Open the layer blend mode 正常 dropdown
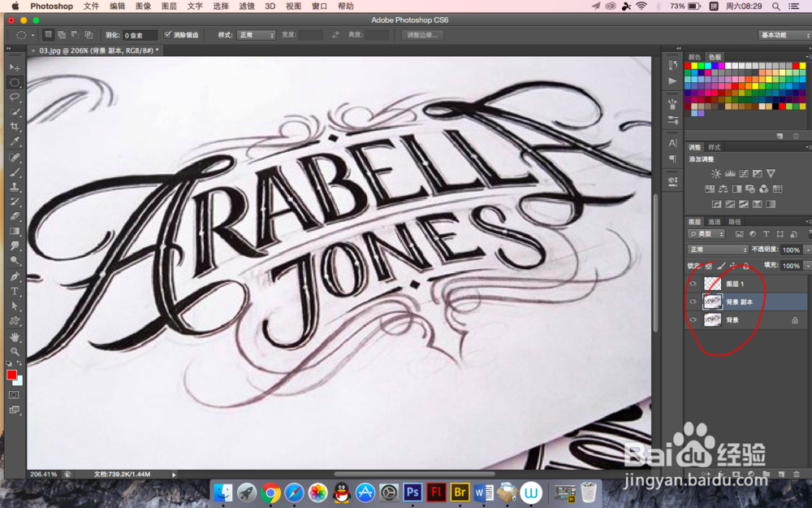812x508 pixels. pyautogui.click(x=718, y=250)
